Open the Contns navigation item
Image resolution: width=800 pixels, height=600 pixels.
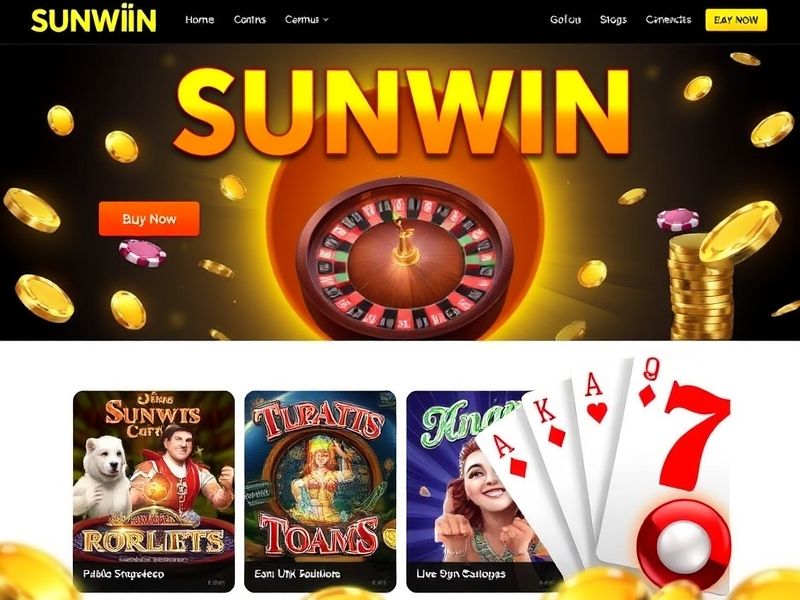pos(249,20)
